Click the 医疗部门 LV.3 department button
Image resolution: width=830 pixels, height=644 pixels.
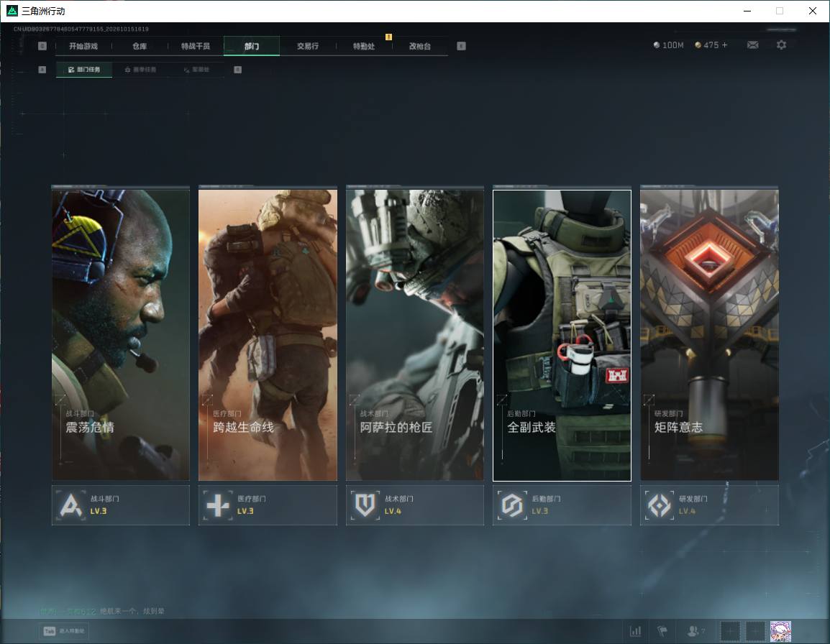[x=268, y=505]
